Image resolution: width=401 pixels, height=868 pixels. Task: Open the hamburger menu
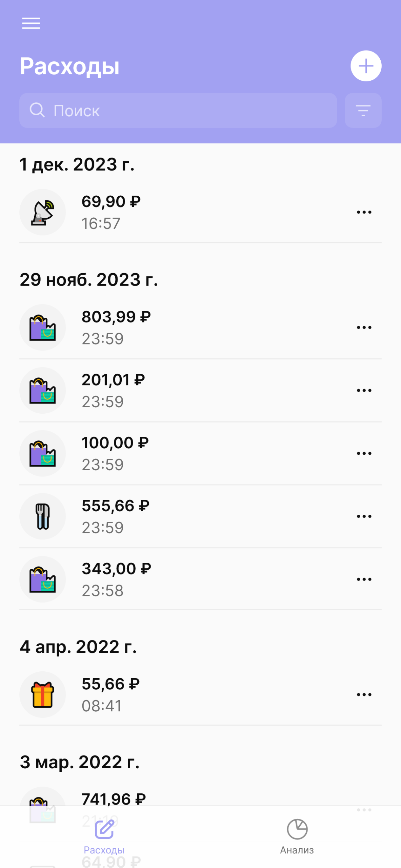coord(31,23)
